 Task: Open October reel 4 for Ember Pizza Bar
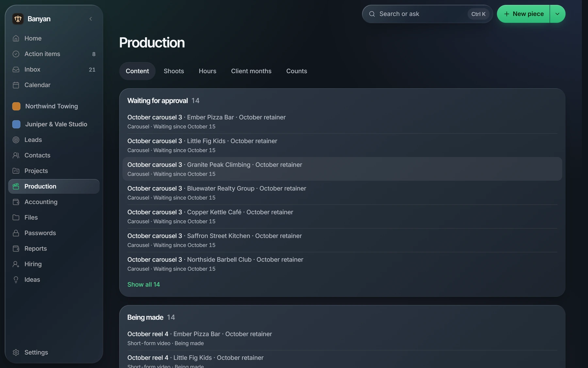click(x=342, y=338)
